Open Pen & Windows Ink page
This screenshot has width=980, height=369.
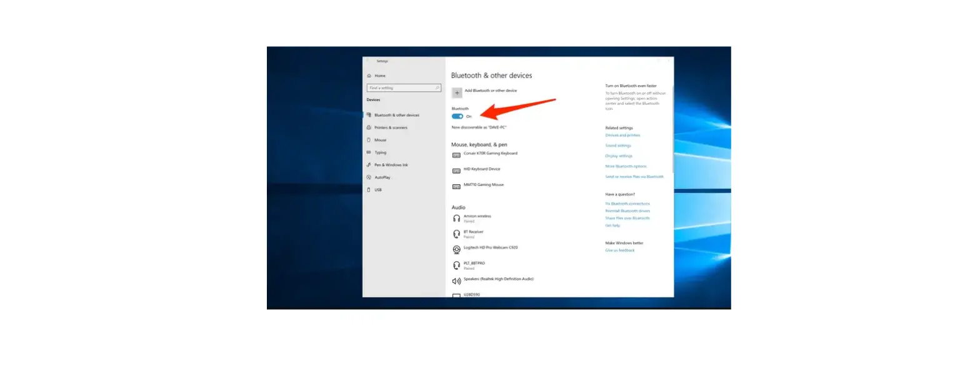click(x=391, y=165)
